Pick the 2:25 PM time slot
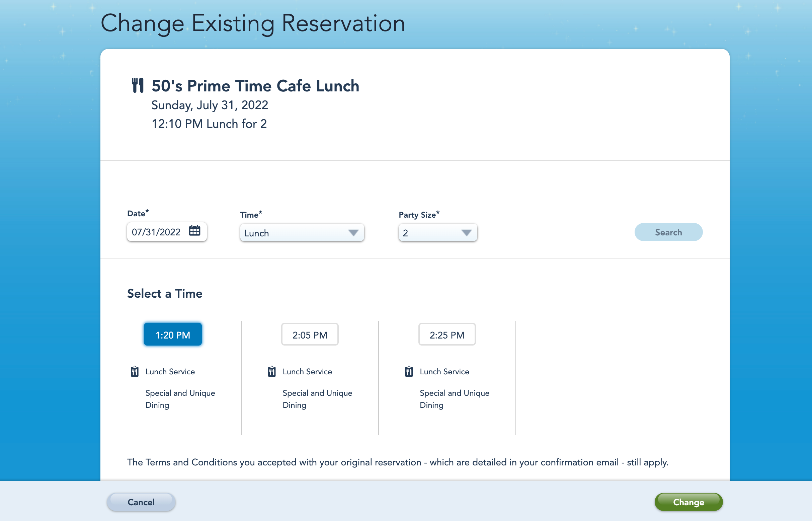 [447, 334]
